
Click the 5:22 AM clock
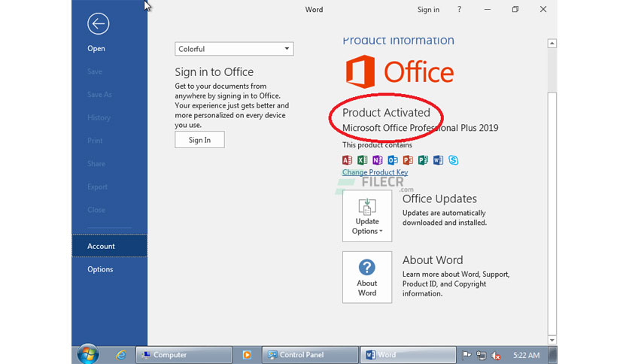tap(526, 355)
